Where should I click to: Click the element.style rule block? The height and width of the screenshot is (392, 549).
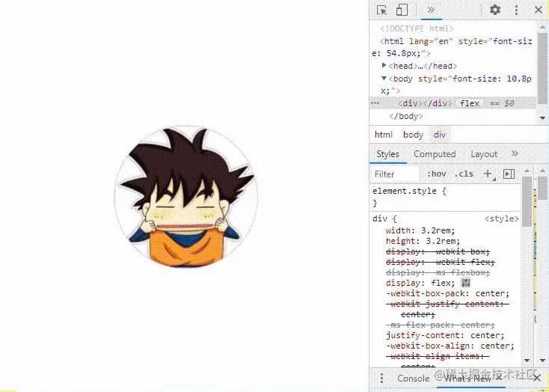[x=445, y=197]
